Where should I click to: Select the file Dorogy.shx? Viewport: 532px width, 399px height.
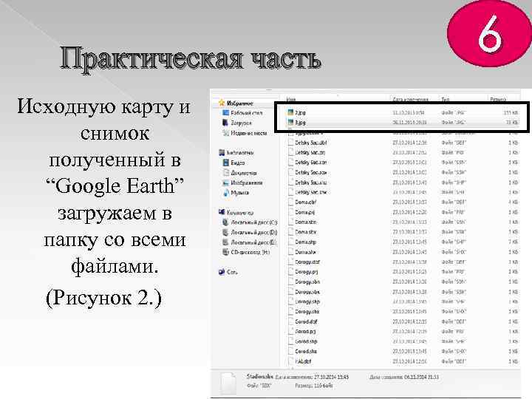point(307,312)
